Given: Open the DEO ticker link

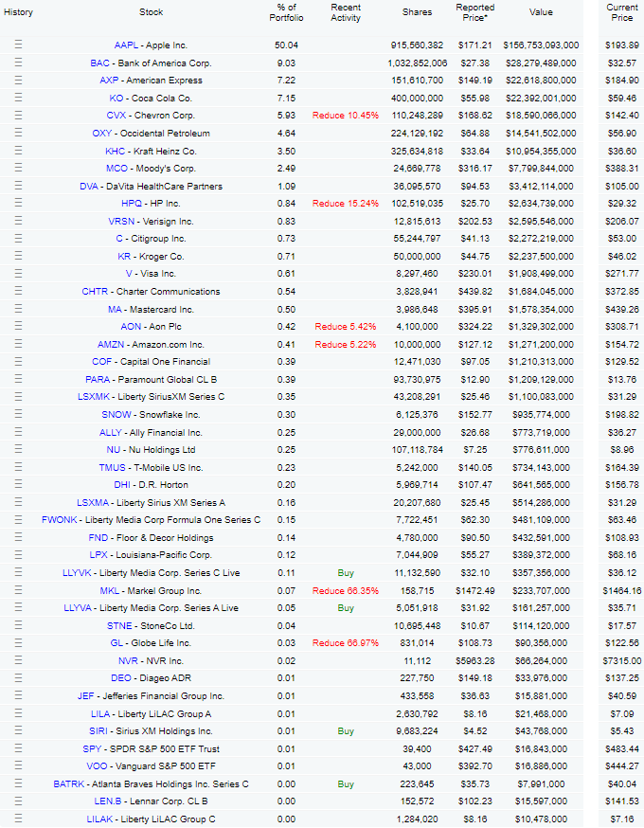Looking at the screenshot, I should click(121, 678).
